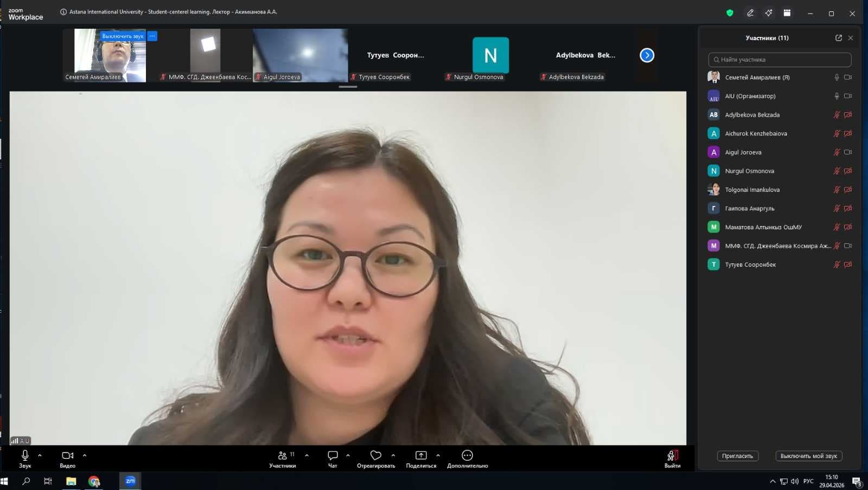Select Tolgonai Imankulova in participants list

pos(752,190)
